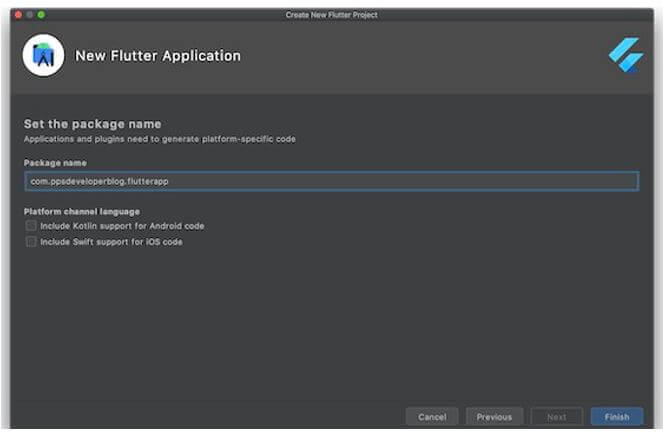
Task: Go back with the Previous button
Action: click(x=494, y=417)
